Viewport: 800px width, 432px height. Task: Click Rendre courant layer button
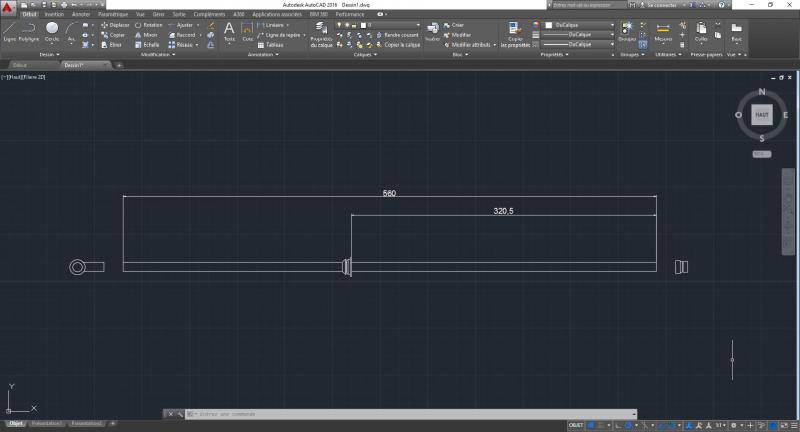[397, 35]
